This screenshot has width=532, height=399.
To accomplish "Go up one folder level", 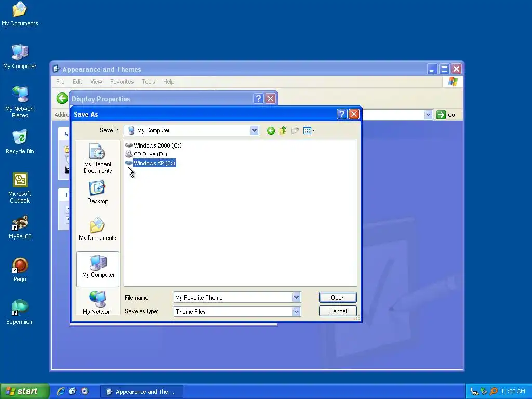I will [283, 130].
